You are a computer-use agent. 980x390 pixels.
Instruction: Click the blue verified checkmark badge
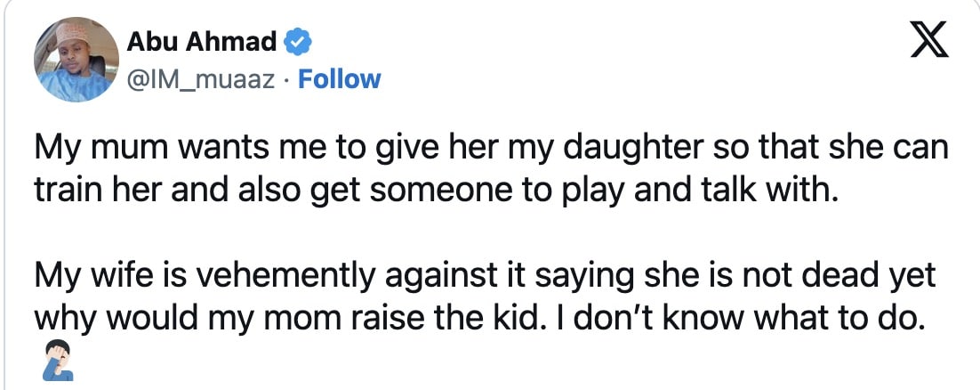[x=296, y=41]
